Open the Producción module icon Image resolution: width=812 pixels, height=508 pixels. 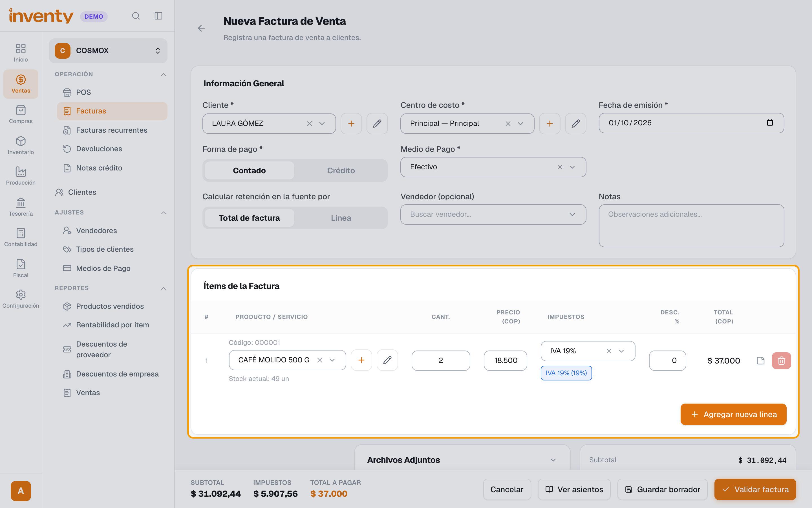coord(21,176)
